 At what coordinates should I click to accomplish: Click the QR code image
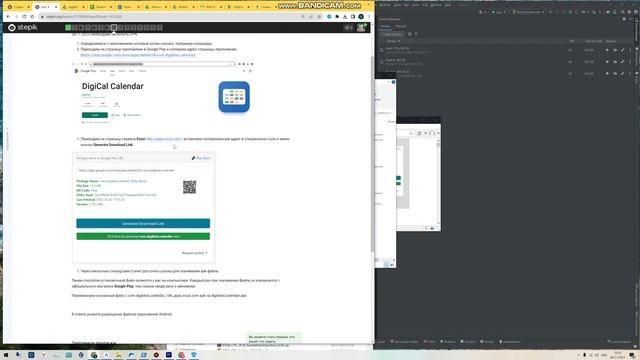tap(189, 187)
